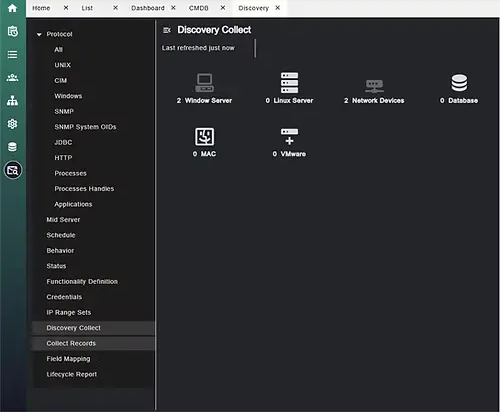Open the Network Devices icon
The height and width of the screenshot is (412, 500).
tap(374, 86)
